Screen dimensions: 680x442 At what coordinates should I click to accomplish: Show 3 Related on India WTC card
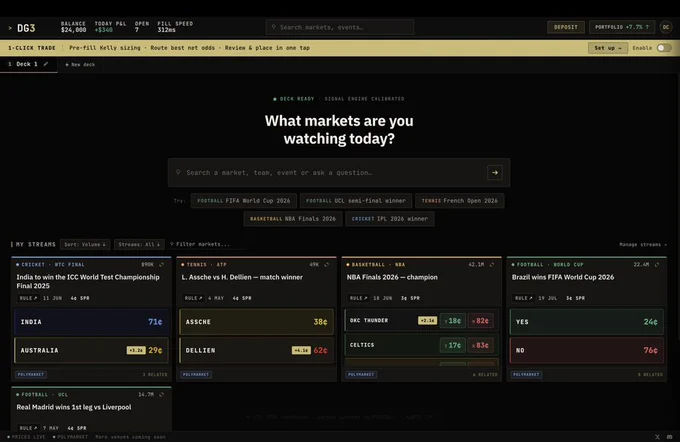[155, 375]
